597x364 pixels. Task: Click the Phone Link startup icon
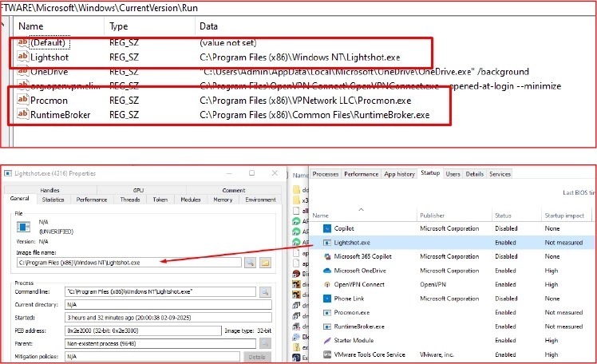tap(327, 299)
